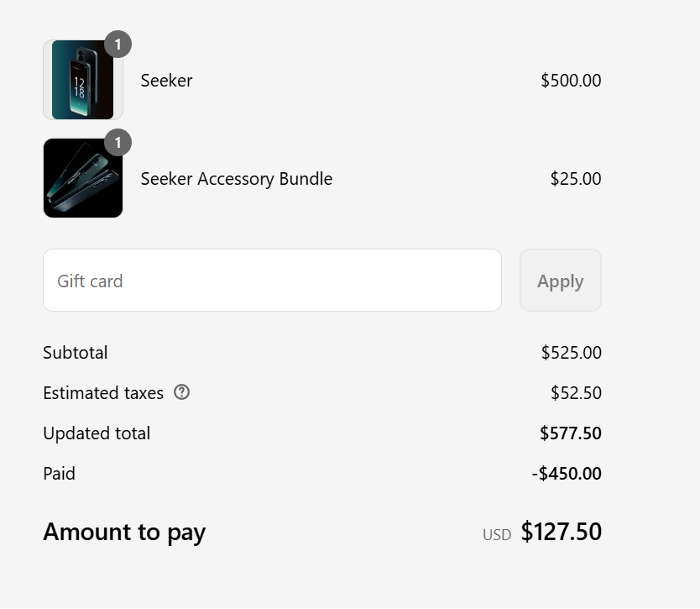Click the Seeker Accessory Bundle thumbnail
This screenshot has height=609, width=700.
coord(83,178)
